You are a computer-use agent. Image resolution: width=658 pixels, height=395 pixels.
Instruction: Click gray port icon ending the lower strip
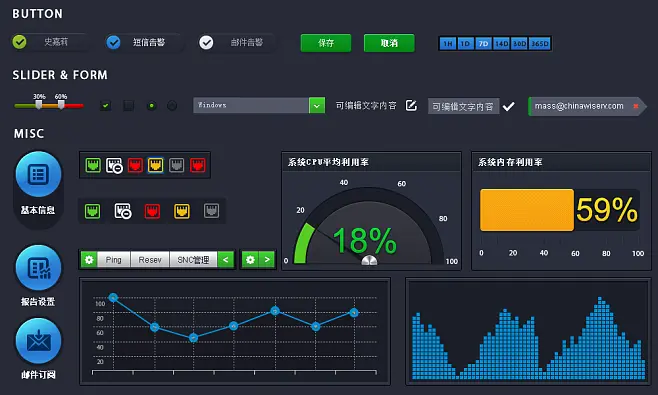[212, 211]
